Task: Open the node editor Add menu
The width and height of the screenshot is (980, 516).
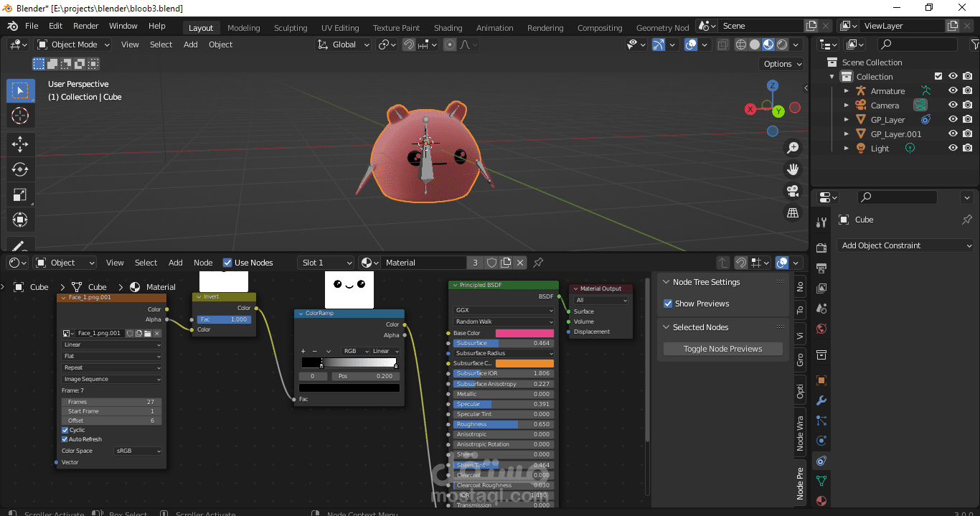Action: click(x=176, y=263)
